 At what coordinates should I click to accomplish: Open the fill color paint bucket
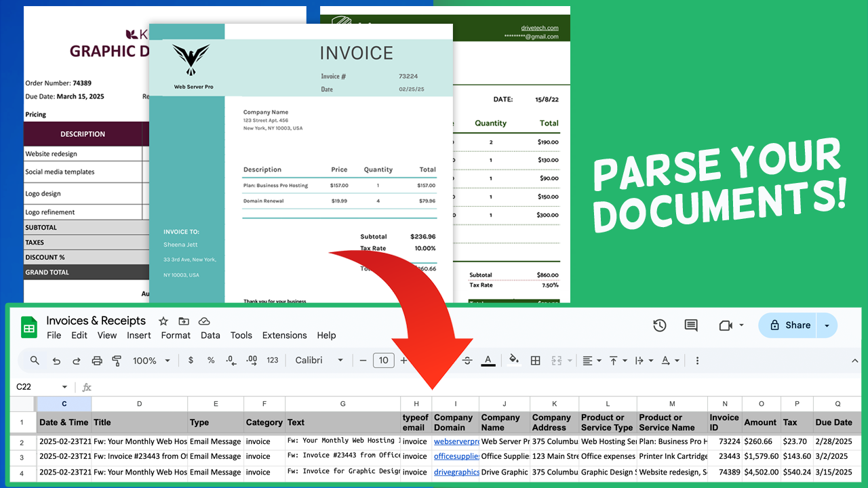point(513,361)
